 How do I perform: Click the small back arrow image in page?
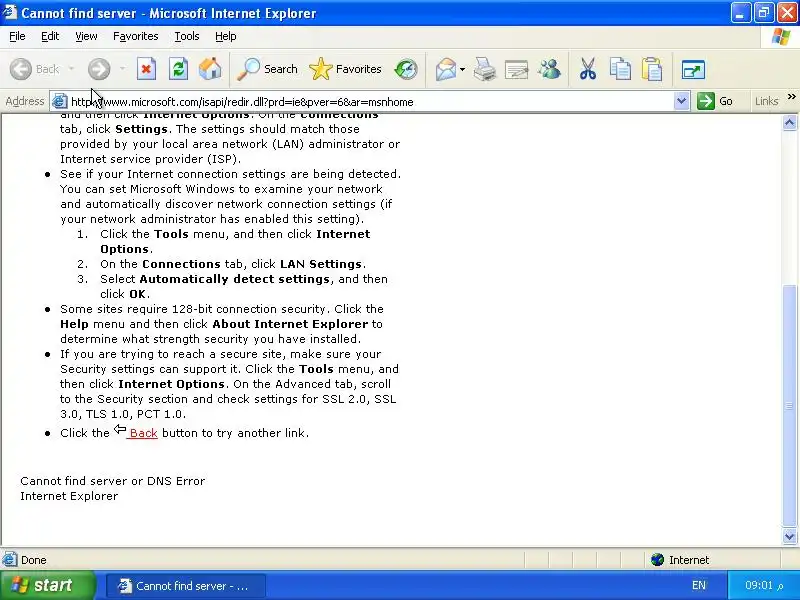(119, 429)
